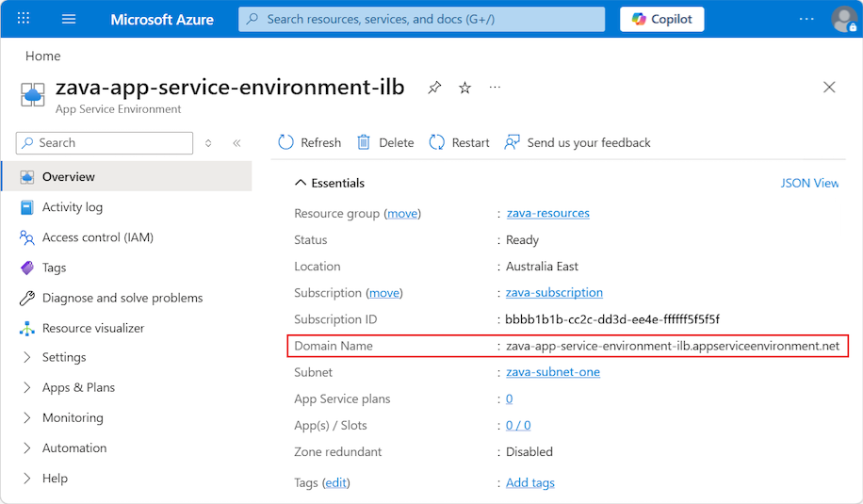Click the Microsoft Azure home title
This screenshot has width=863, height=504.
click(162, 20)
